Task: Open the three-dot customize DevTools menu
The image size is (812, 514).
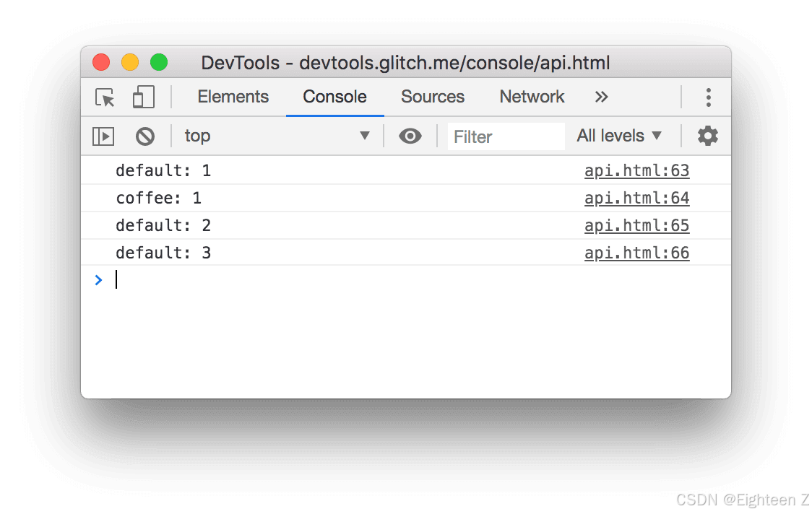Action: pos(709,97)
